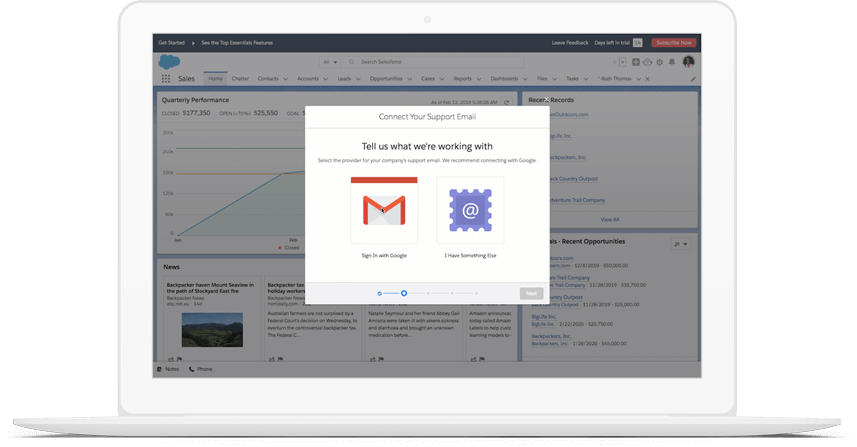
Task: Open the Mount Seaview article thumbnail
Action: 212,330
